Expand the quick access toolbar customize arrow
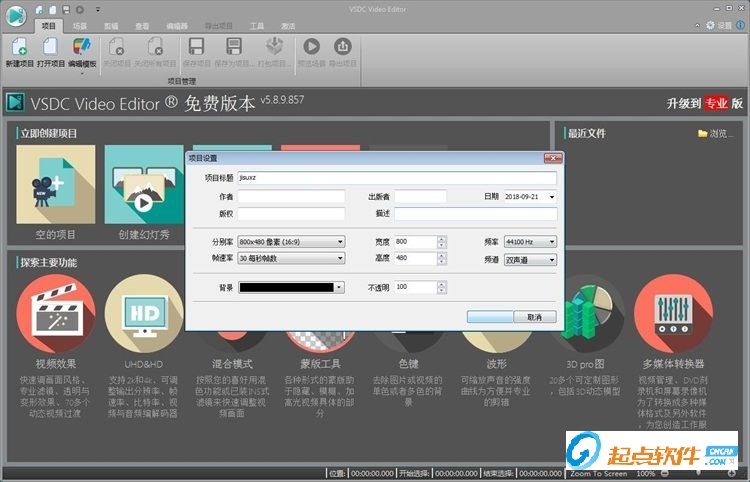This screenshot has height=482, width=750. [98, 10]
